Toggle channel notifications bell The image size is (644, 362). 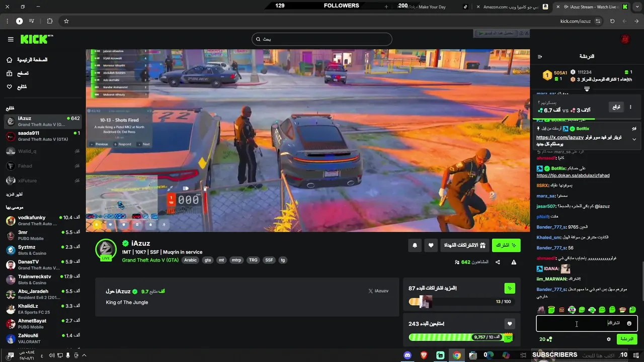pyautogui.click(x=415, y=245)
